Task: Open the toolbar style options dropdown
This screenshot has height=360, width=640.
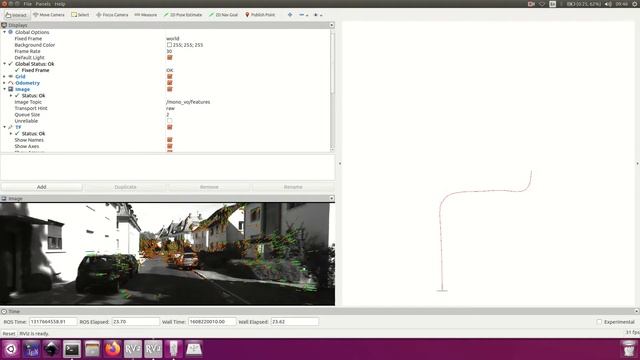Action: coord(318,15)
